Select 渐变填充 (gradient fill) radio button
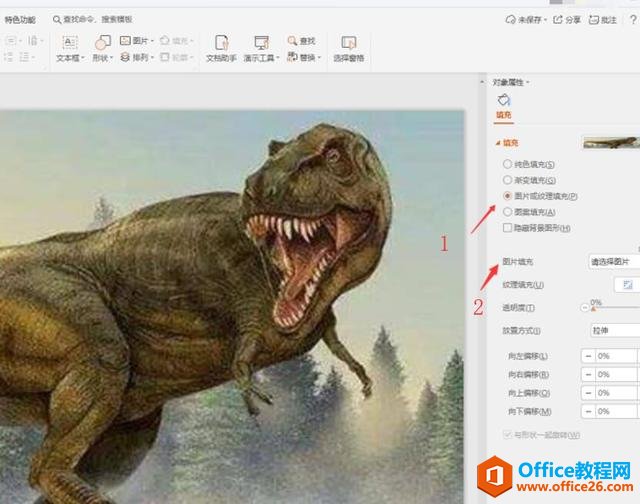This screenshot has width=640, height=504. tap(507, 180)
